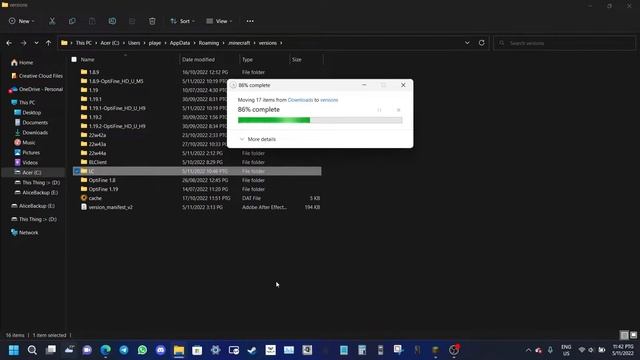Select the version_manifest_v2 file
The width and height of the screenshot is (640, 360).
click(107, 207)
